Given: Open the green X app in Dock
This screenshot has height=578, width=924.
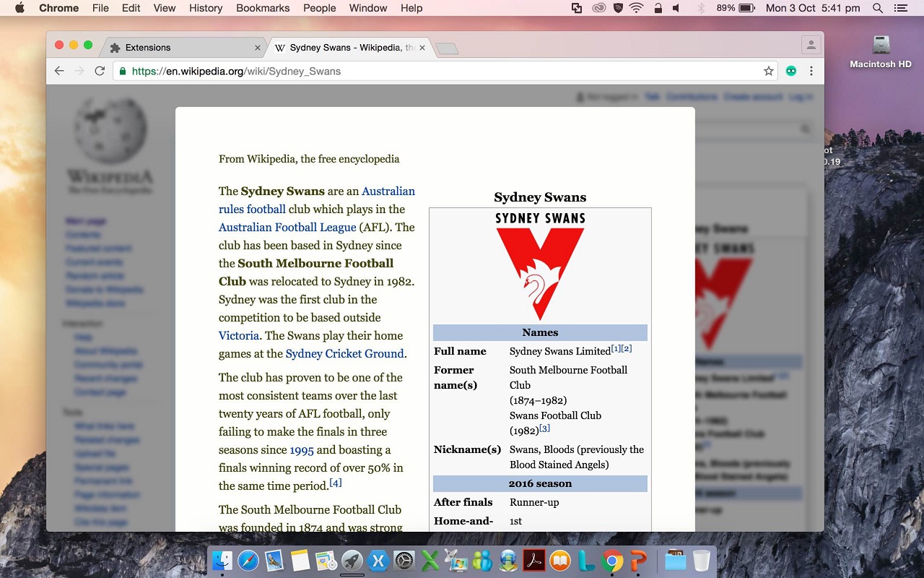Looking at the screenshot, I should pos(430,561).
